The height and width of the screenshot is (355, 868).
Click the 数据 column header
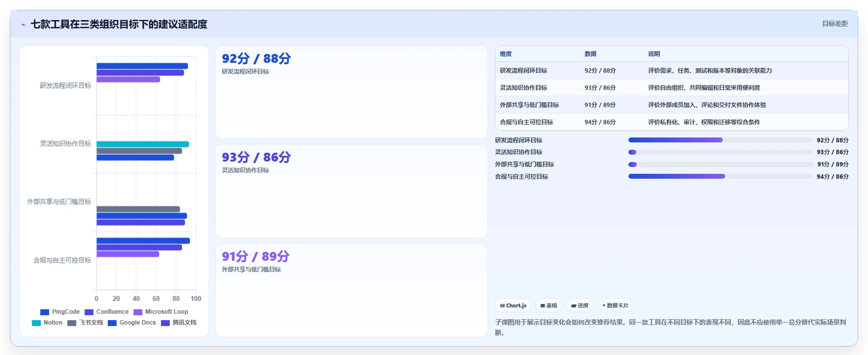590,54
